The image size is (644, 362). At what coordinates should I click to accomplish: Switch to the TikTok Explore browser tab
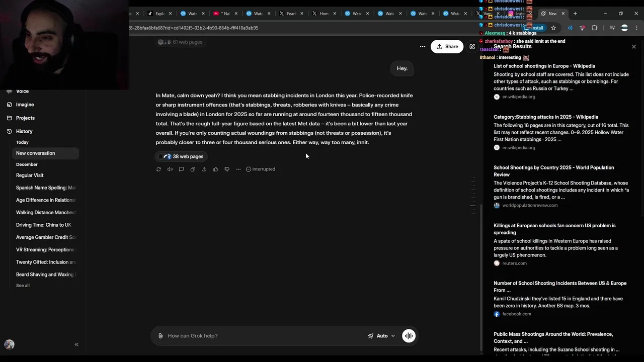tap(157, 14)
